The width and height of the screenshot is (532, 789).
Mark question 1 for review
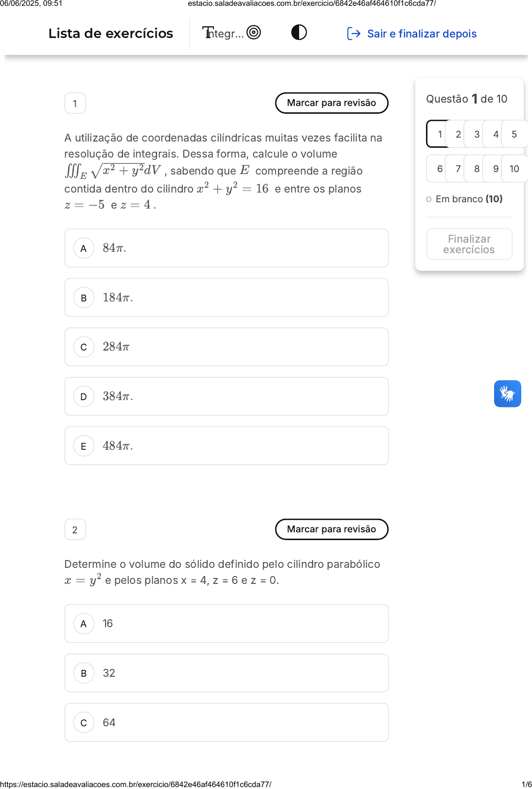[x=331, y=103]
